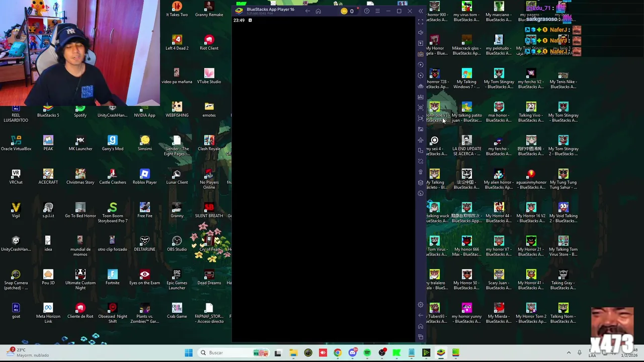Select the Free Fire desktop shortcut
644x362 pixels.
tap(144, 210)
